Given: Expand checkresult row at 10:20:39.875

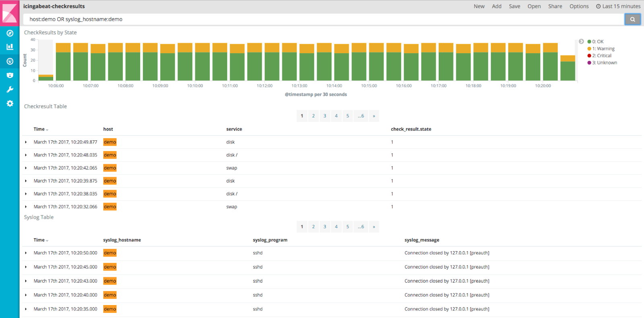Looking at the screenshot, I should (x=26, y=181).
